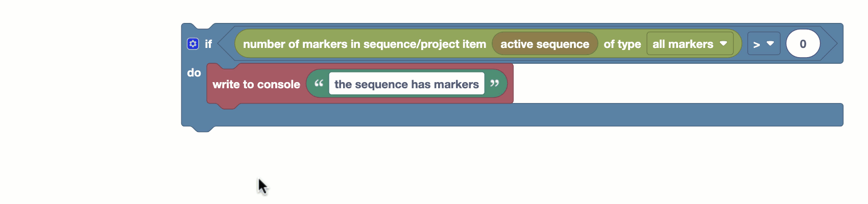Select the bottom bar of the if block
868x204 pixels.
pos(512,115)
